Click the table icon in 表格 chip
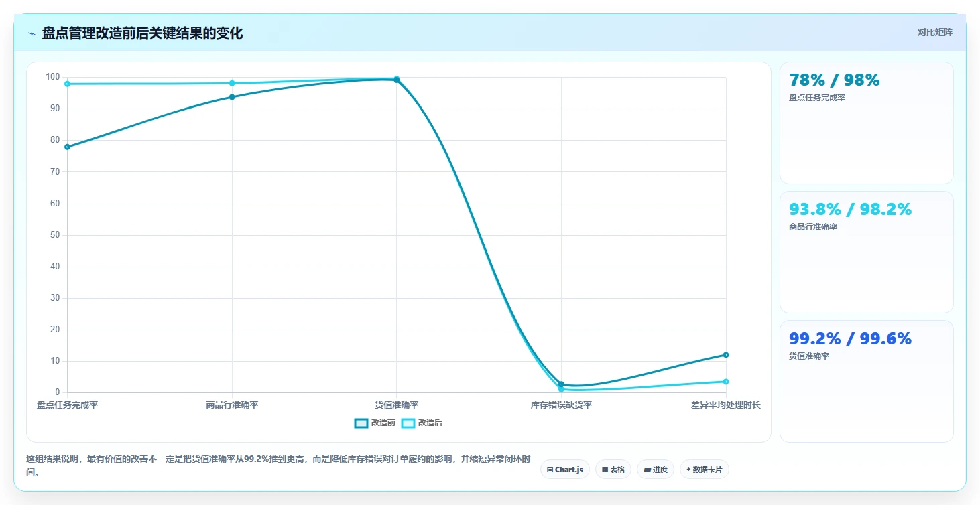The image size is (980, 505). point(605,470)
